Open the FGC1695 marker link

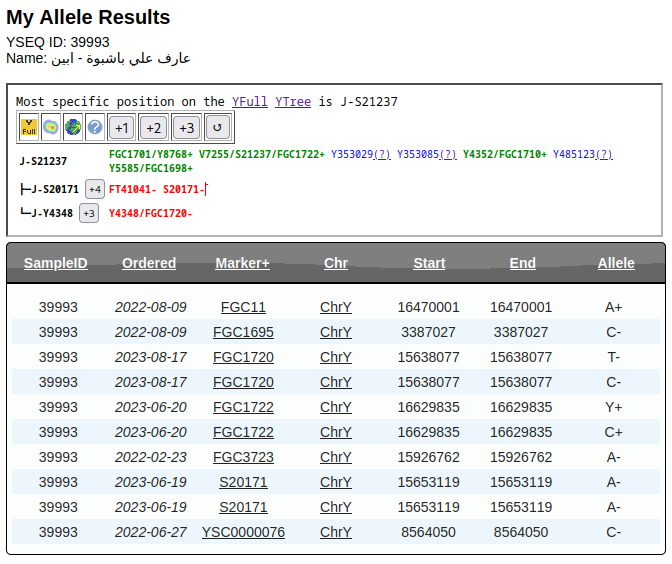coord(243,332)
